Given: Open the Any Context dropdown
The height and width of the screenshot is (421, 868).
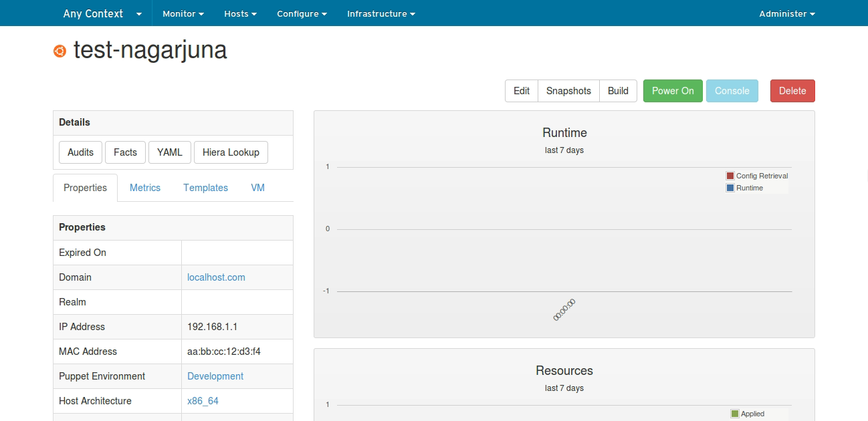Looking at the screenshot, I should pos(102,13).
